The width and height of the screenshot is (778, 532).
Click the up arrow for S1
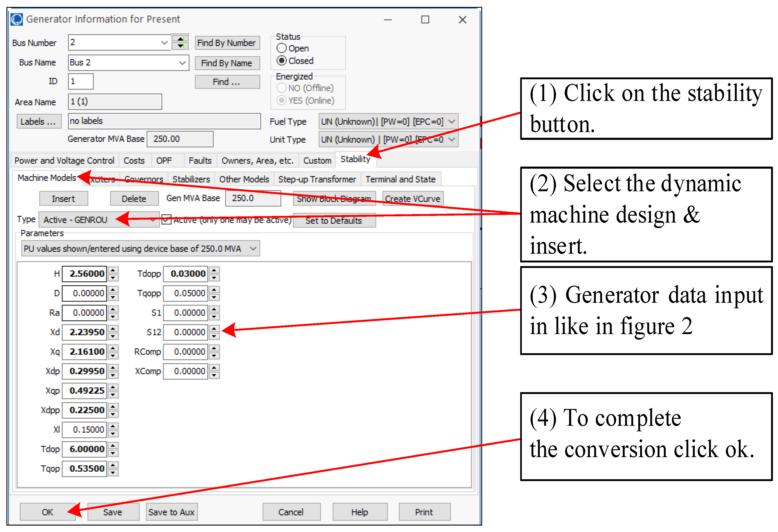point(214,309)
